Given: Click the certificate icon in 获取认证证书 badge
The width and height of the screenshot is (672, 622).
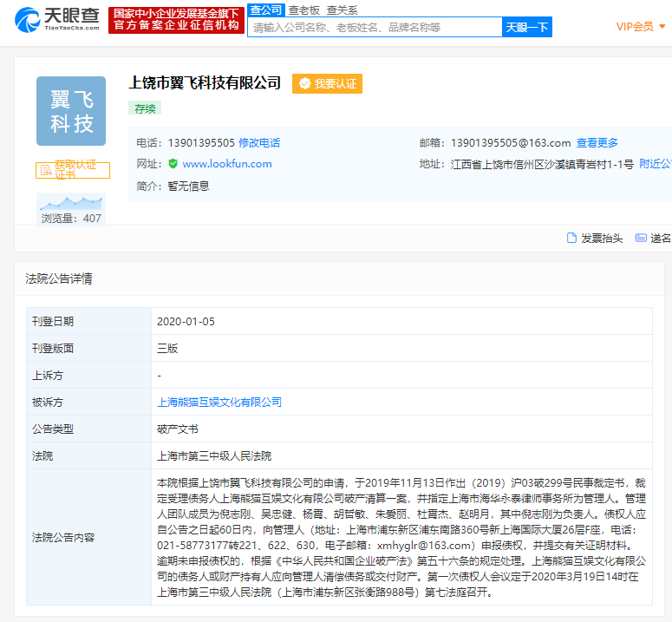Looking at the screenshot, I should pyautogui.click(x=46, y=170).
